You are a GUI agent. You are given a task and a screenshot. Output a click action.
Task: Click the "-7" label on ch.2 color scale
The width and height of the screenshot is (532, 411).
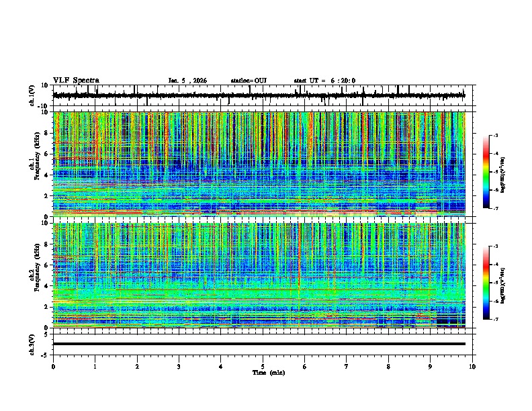(496, 320)
